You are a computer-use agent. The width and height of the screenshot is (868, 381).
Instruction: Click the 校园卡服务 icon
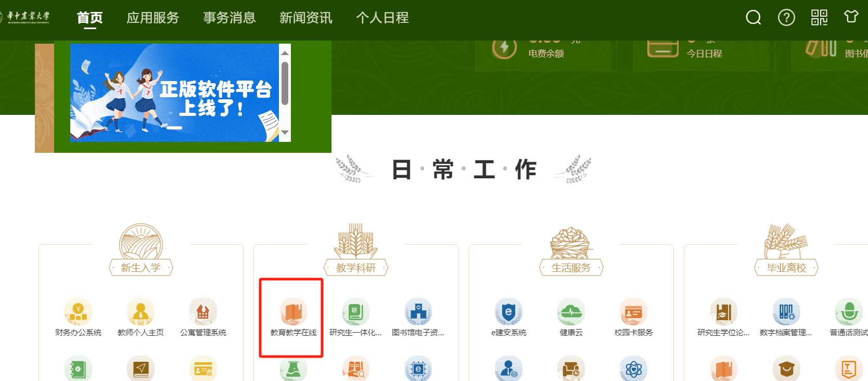click(x=633, y=311)
